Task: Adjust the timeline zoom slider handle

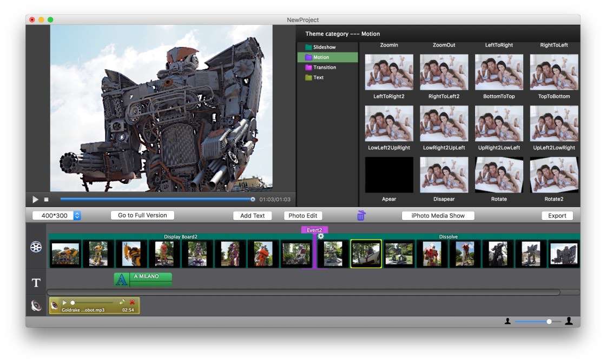Action: click(549, 321)
